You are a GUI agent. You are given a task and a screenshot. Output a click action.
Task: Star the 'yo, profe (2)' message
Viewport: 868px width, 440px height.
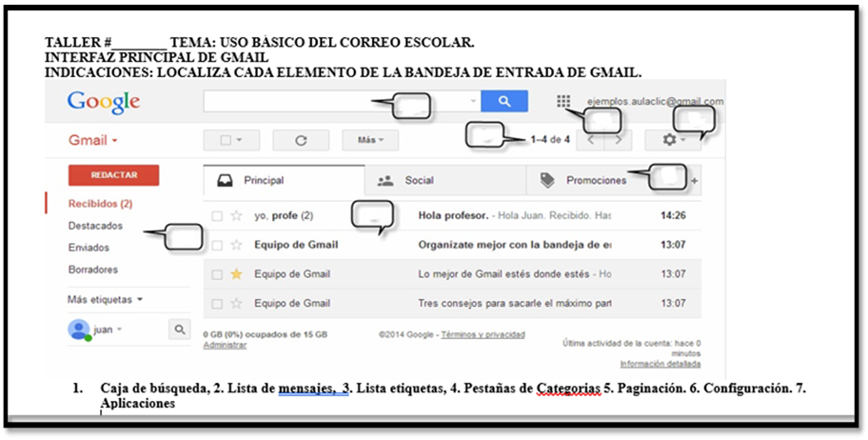tap(236, 216)
